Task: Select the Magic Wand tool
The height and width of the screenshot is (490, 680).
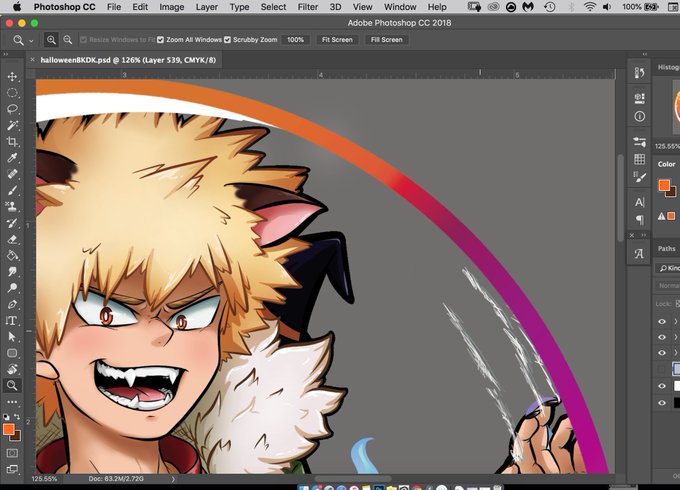Action: 12,125
